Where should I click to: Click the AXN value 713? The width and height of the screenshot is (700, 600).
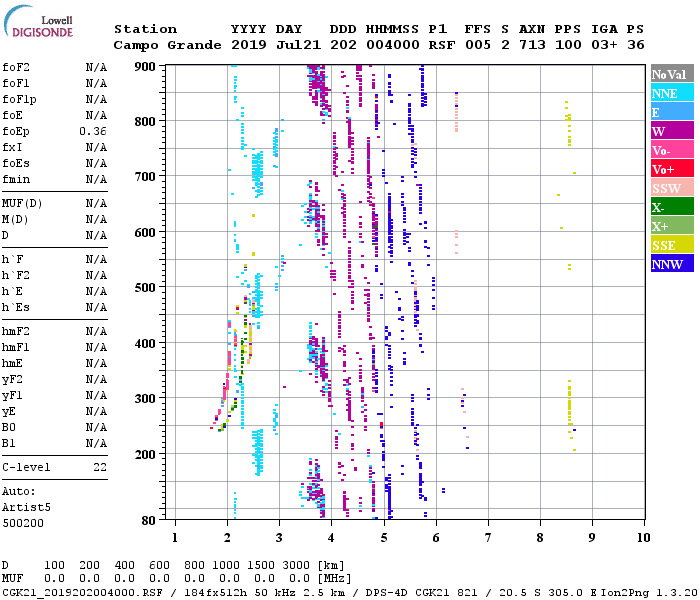pos(532,45)
